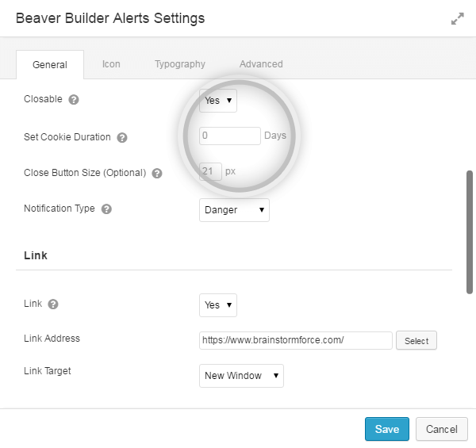Viewport: 476px width, 448px height.
Task: Click help icon beside Set Cookie Duration
Action: pos(122,137)
